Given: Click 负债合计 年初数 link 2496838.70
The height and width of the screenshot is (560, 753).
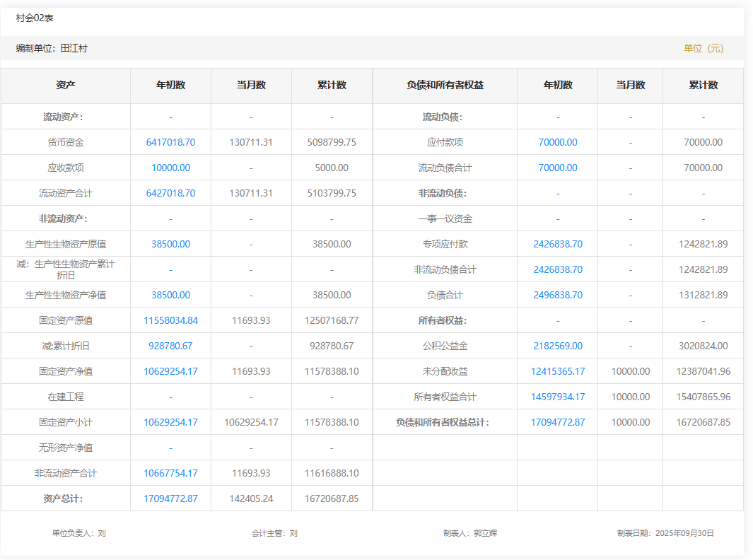Looking at the screenshot, I should coord(557,295).
